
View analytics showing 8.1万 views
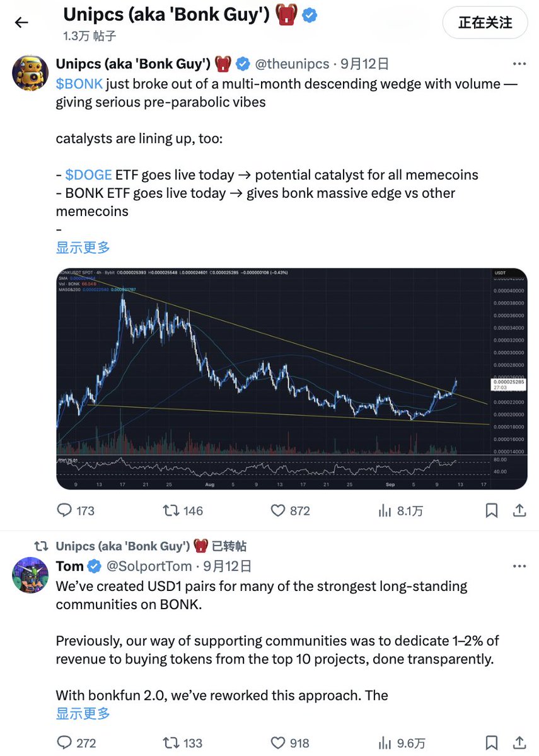400,511
